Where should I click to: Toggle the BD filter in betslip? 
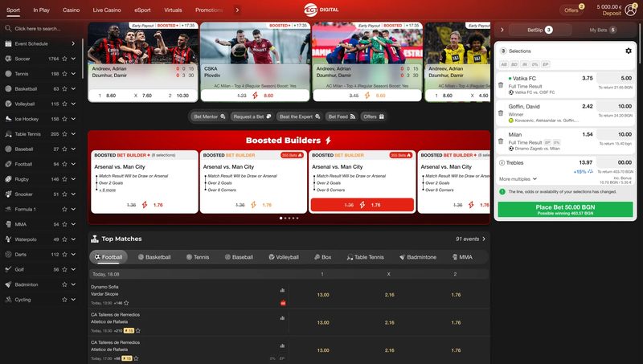click(x=514, y=65)
